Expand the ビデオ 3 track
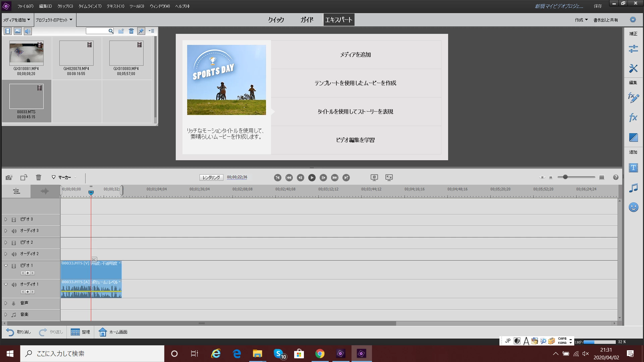Viewport: 644px width, 362px height. pyautogui.click(x=6, y=219)
